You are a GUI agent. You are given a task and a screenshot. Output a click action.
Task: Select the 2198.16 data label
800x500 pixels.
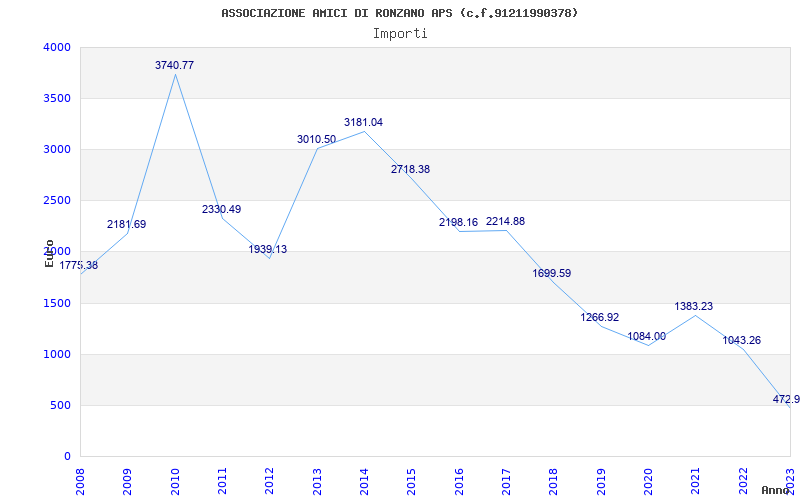[x=458, y=222]
